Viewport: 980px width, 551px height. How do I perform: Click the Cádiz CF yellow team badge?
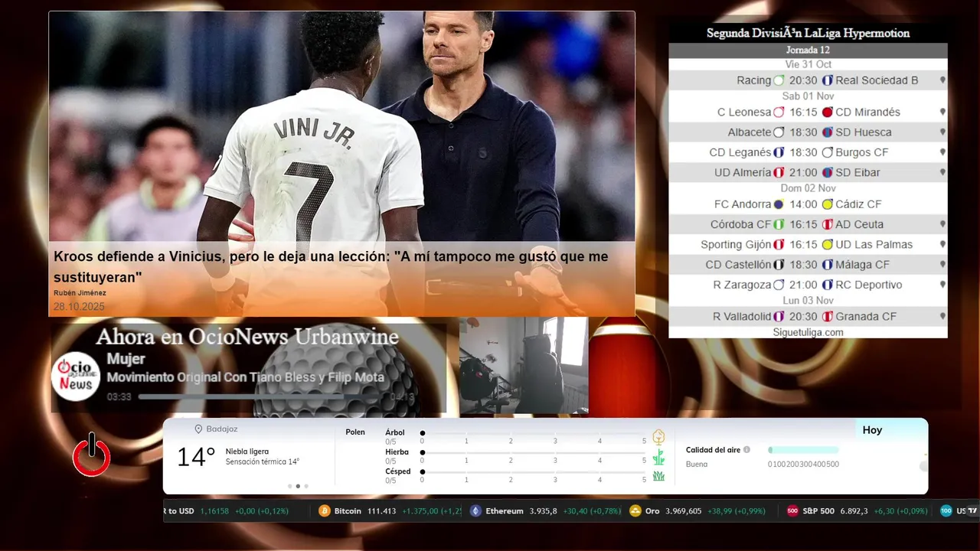pyautogui.click(x=827, y=204)
